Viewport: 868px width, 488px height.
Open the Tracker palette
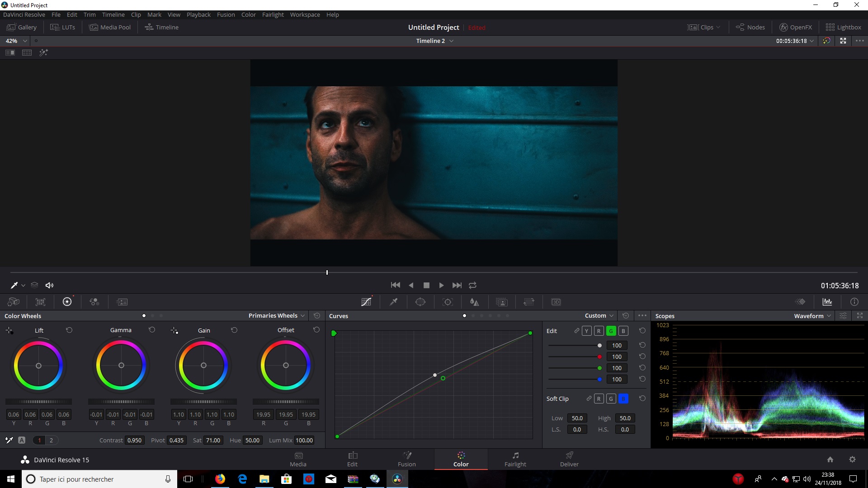pyautogui.click(x=448, y=302)
